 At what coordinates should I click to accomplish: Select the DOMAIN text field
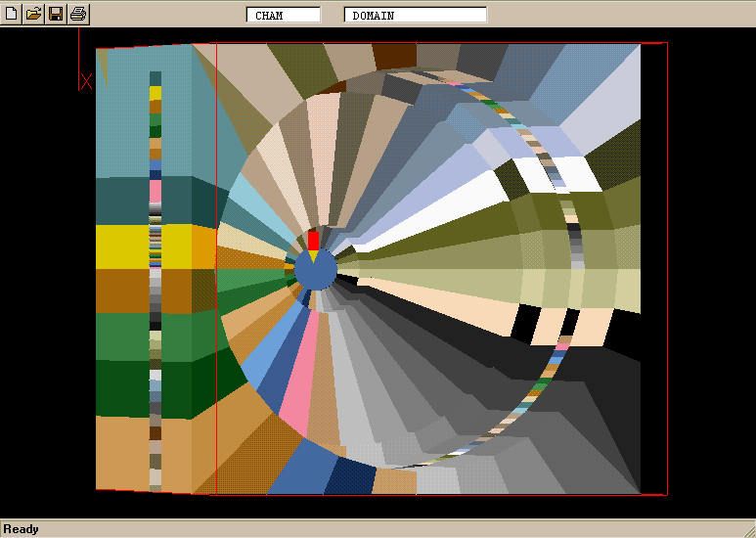415,15
